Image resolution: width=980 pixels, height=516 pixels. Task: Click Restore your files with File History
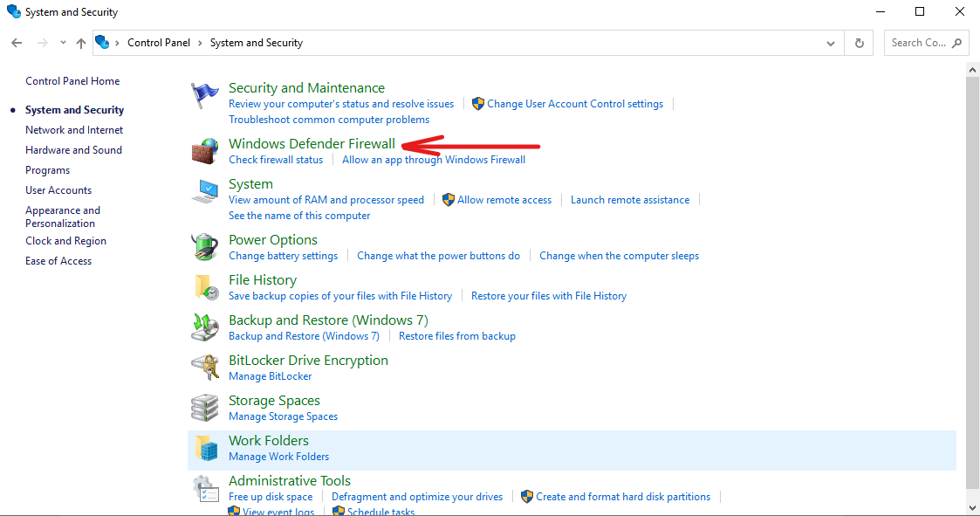tap(549, 296)
